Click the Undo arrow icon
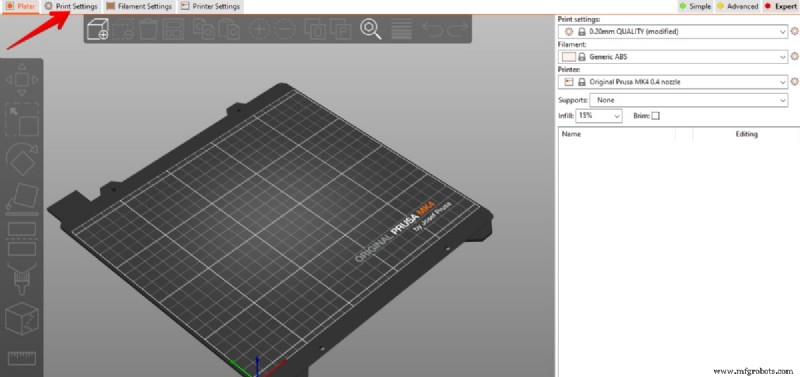This screenshot has width=800, height=377. pyautogui.click(x=432, y=29)
